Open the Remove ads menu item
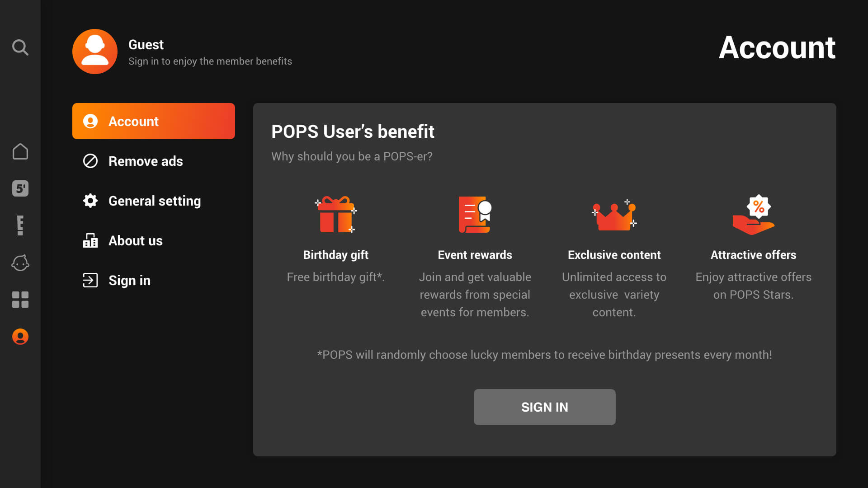 click(154, 161)
